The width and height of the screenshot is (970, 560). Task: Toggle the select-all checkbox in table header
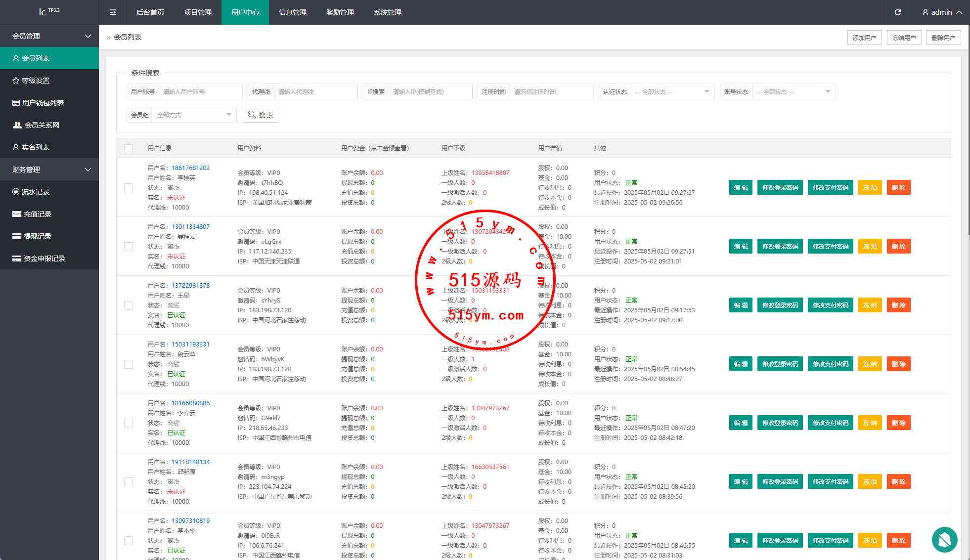click(129, 148)
